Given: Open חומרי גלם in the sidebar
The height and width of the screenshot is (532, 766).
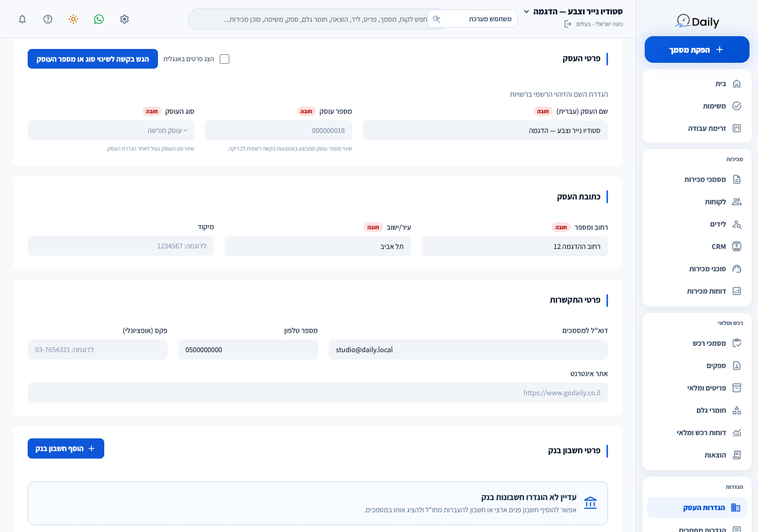Looking at the screenshot, I should coord(697,410).
